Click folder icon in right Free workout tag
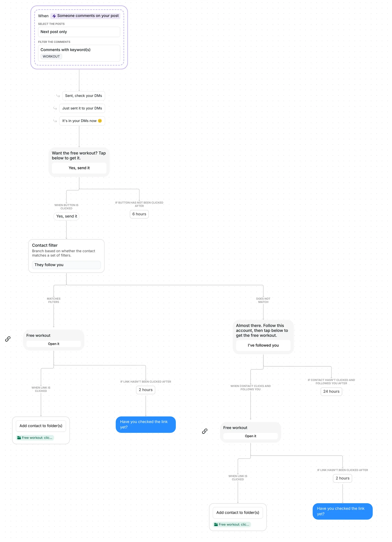 [216, 524]
